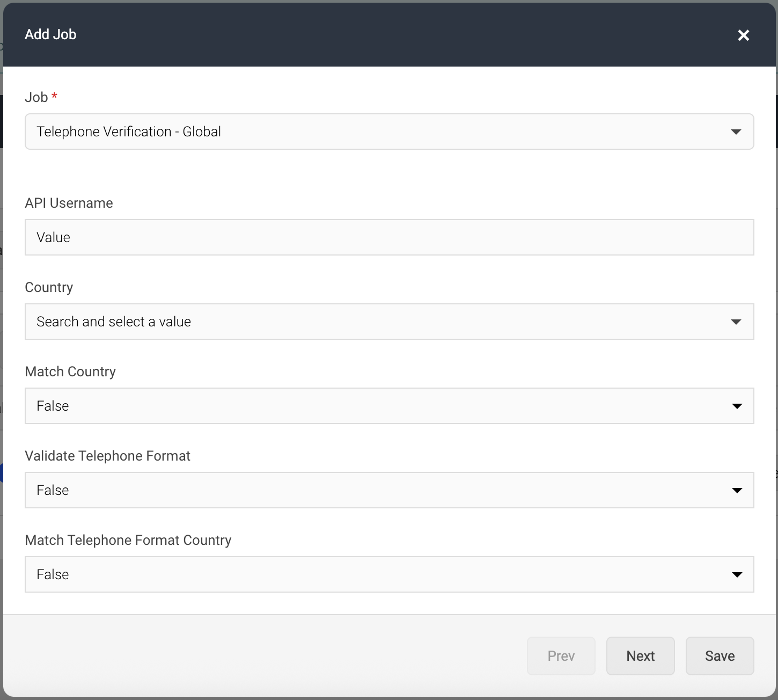778x700 pixels.
Task: Click the API Username field label
Action: [69, 203]
